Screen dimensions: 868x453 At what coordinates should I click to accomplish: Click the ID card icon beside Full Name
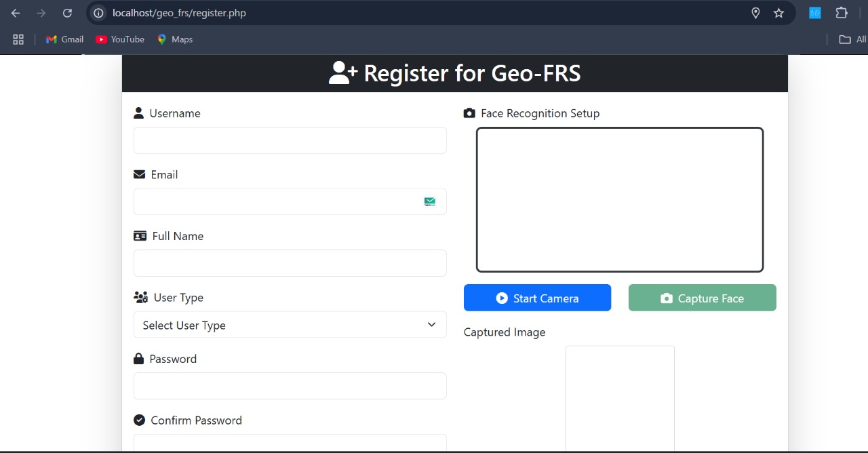(x=140, y=235)
